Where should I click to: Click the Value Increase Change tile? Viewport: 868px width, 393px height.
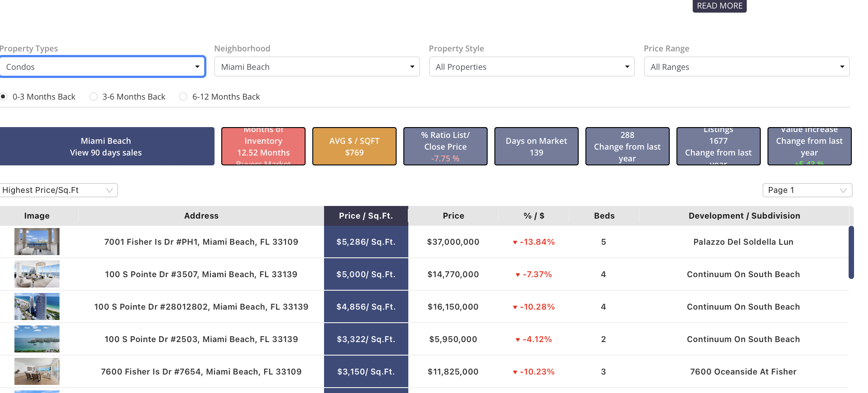pos(809,146)
